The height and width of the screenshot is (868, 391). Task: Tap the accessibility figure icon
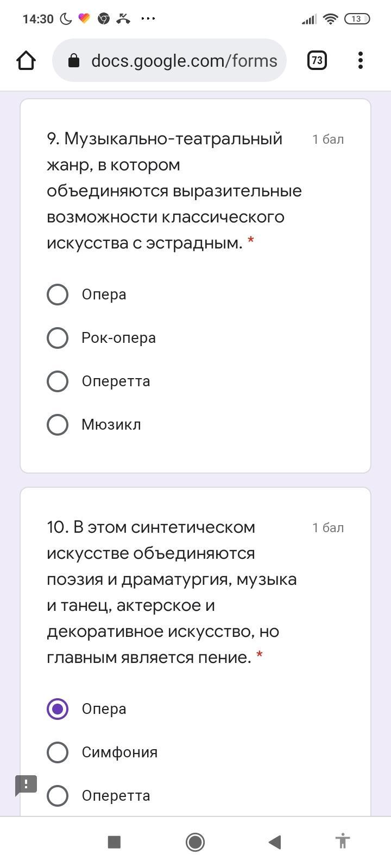pyautogui.click(x=342, y=841)
